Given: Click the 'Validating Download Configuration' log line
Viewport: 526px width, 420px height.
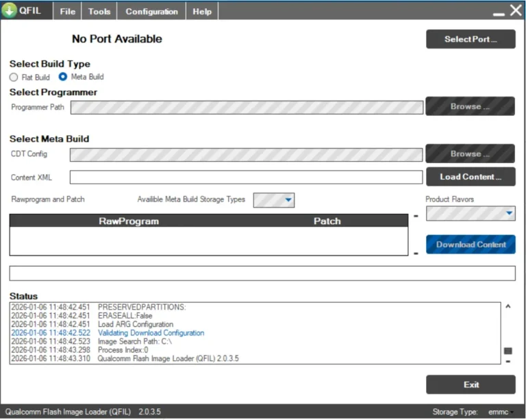Looking at the screenshot, I should pyautogui.click(x=151, y=333).
